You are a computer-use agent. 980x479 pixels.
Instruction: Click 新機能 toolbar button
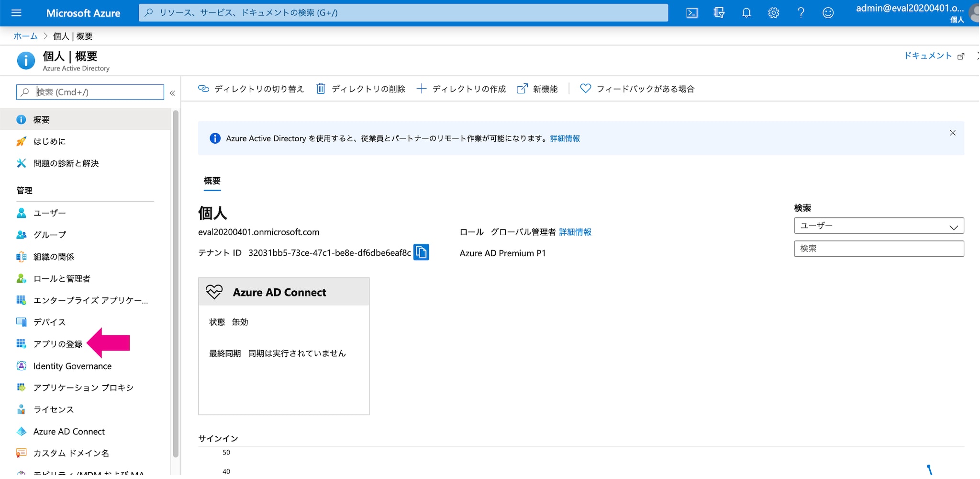point(537,89)
